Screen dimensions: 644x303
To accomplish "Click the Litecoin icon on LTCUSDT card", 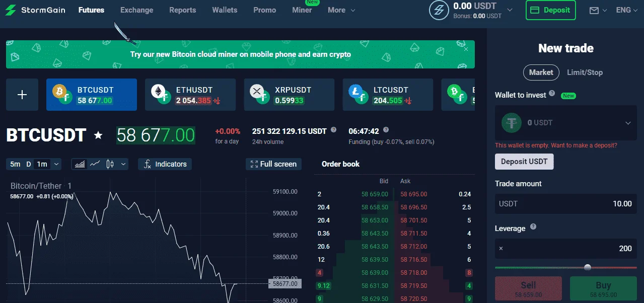I will pyautogui.click(x=356, y=91).
